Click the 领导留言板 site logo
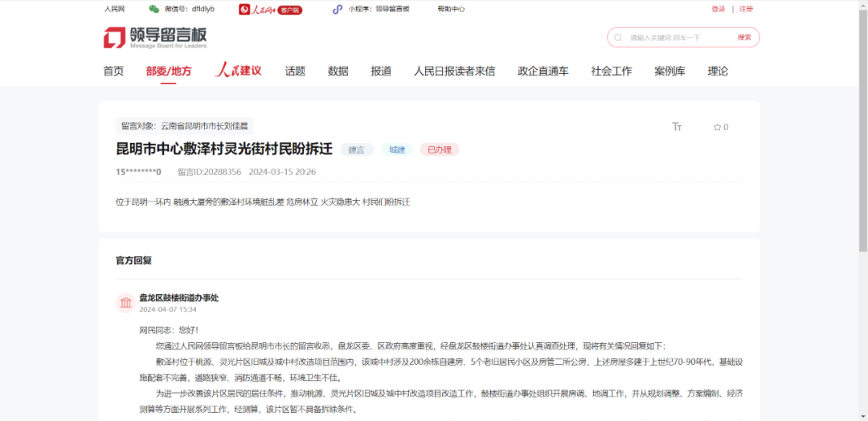Image resolution: width=868 pixels, height=421 pixels. (155, 37)
